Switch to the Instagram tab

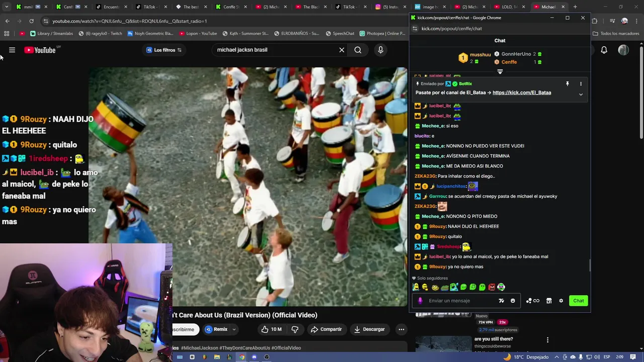[390, 7]
